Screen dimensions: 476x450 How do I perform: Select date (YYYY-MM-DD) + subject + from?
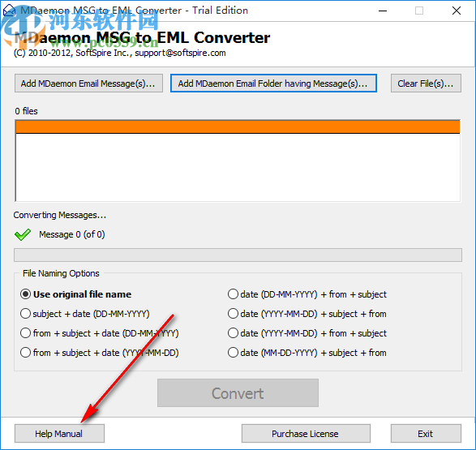(x=307, y=314)
